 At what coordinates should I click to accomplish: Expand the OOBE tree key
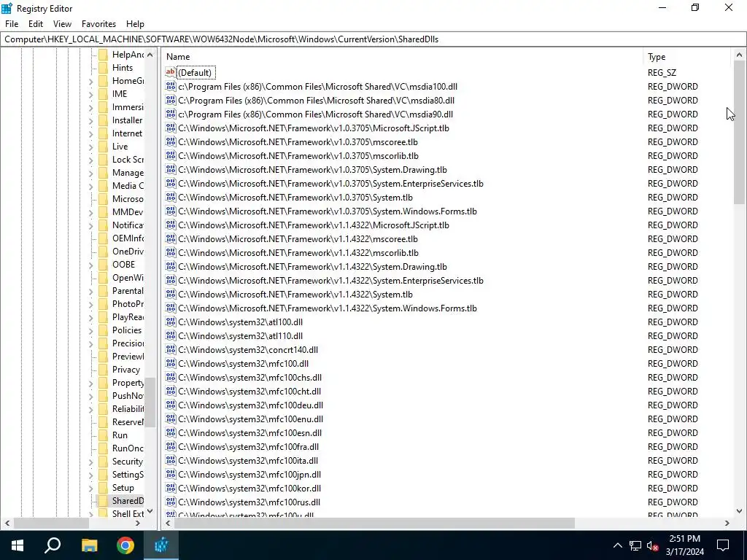tap(90, 265)
